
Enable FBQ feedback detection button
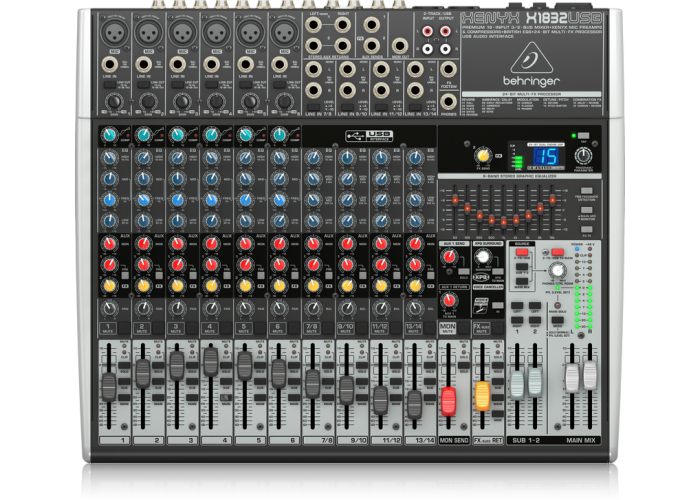tap(586, 191)
